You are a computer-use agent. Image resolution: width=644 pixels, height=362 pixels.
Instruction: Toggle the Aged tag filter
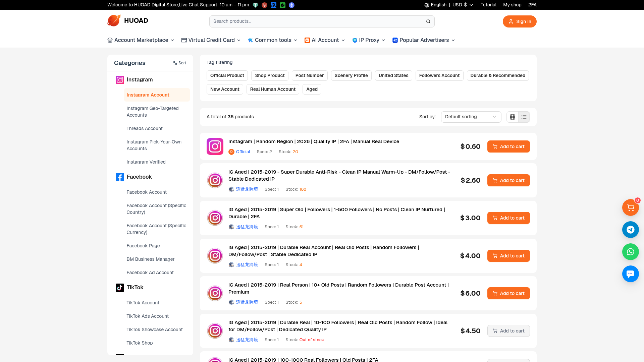coord(312,89)
